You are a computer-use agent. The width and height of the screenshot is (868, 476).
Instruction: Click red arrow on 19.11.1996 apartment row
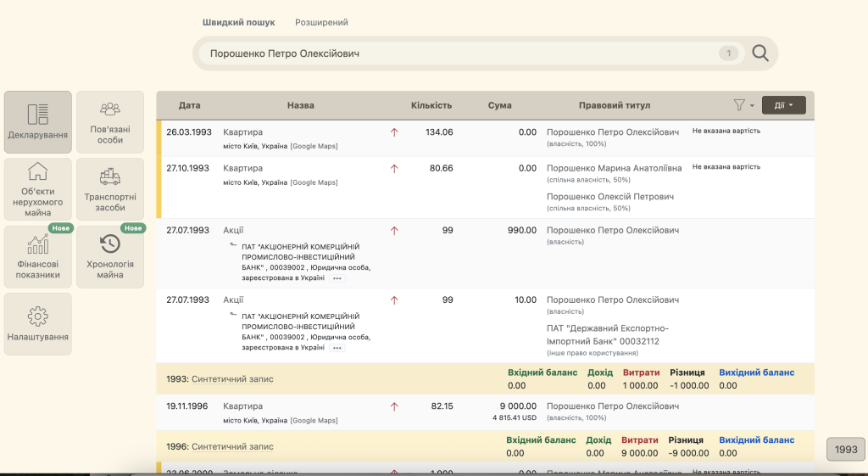pos(394,406)
